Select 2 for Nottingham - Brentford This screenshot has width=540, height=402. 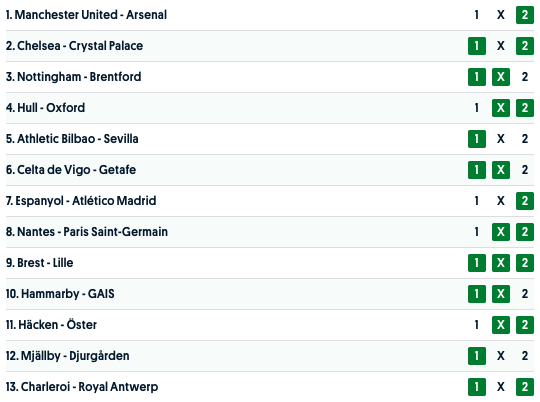[x=525, y=77]
